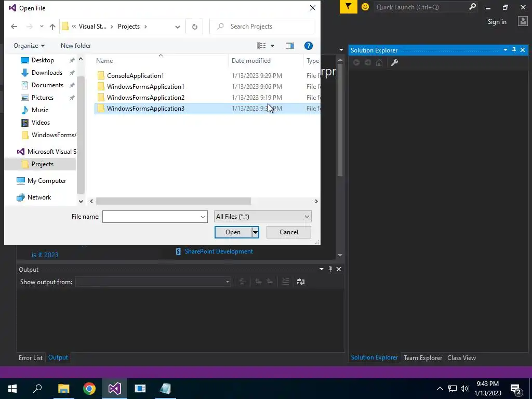
Task: Expand the Open button split arrow
Action: pyautogui.click(x=255, y=232)
